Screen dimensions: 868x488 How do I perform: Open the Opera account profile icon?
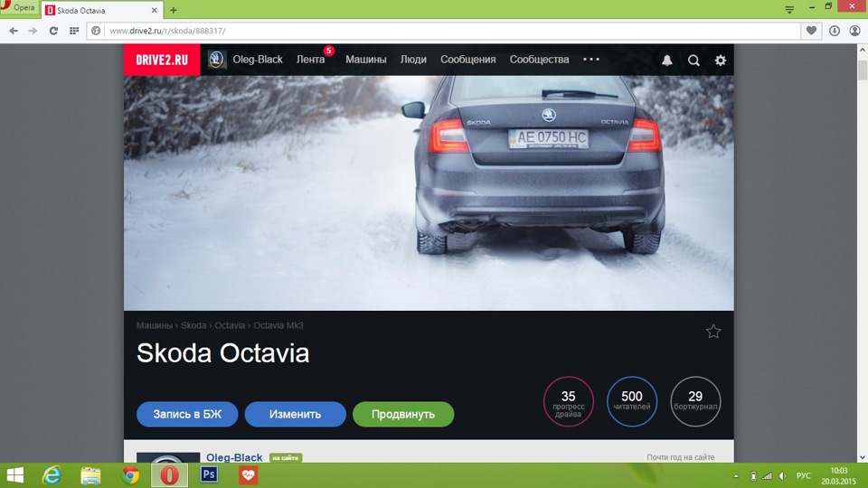854,31
